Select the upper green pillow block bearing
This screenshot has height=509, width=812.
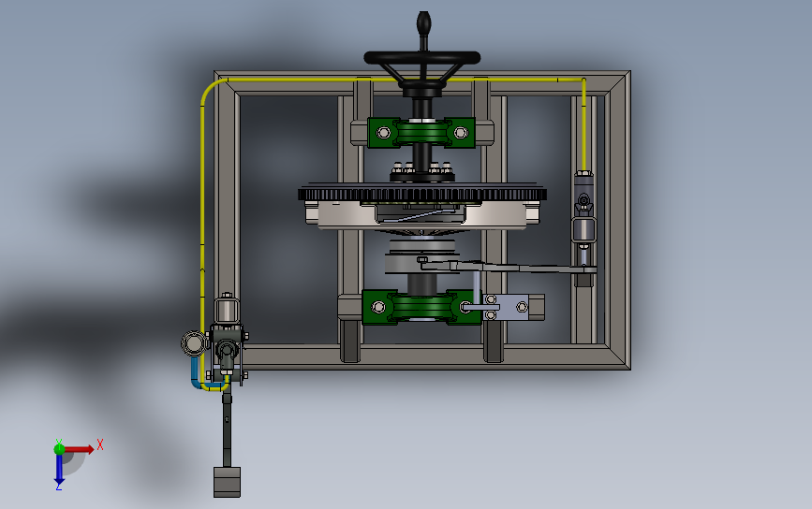[x=421, y=133]
